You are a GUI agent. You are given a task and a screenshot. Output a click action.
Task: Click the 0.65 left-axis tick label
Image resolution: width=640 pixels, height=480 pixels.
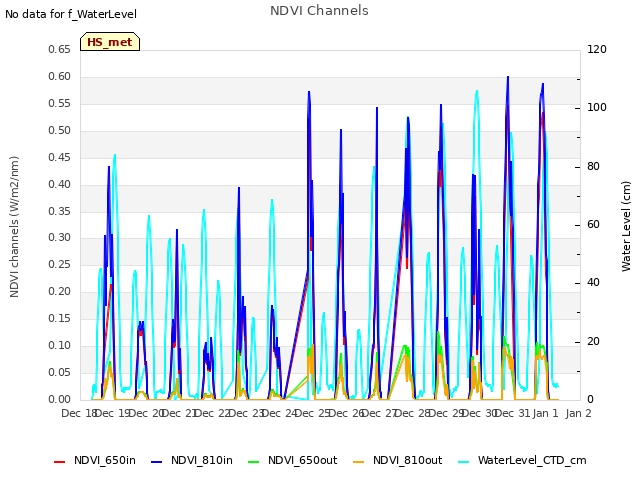[59, 50]
